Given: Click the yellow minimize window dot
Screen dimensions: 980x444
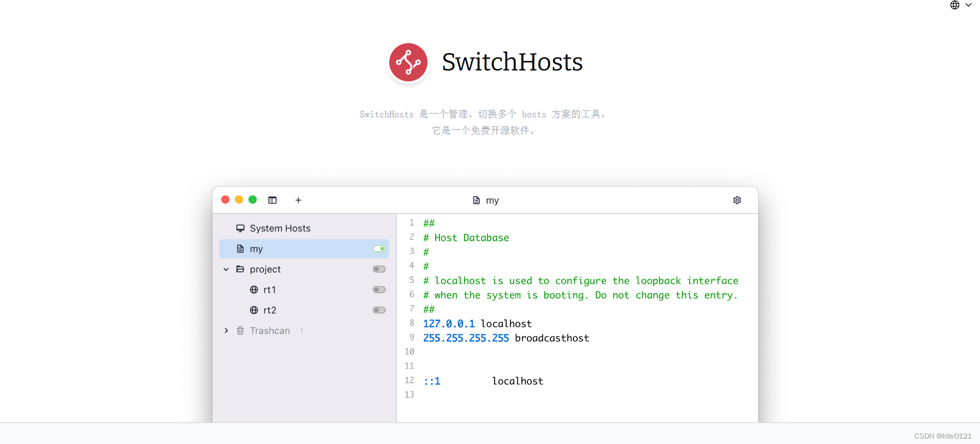Looking at the screenshot, I should point(239,200).
